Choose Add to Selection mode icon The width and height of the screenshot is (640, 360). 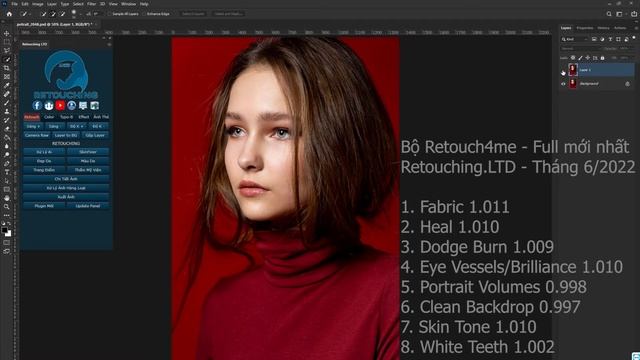pyautogui.click(x=53, y=14)
